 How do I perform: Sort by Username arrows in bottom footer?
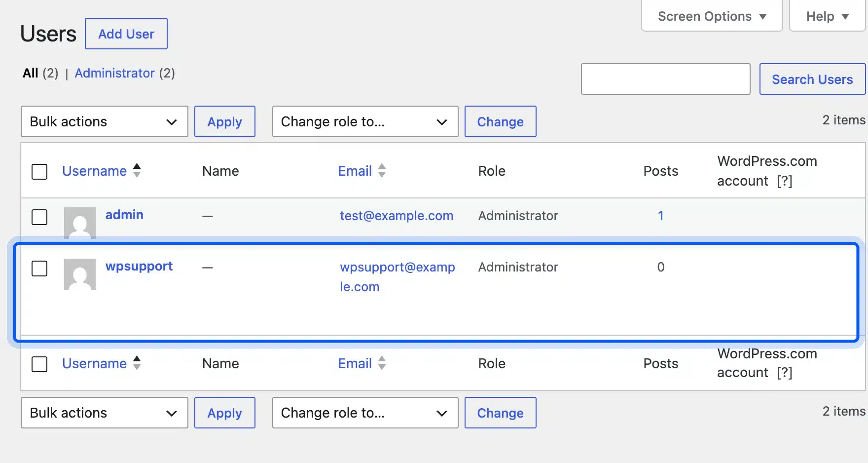pos(137,363)
